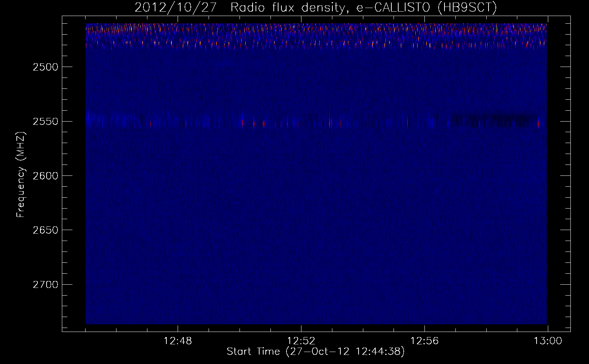Click the "Start Time (27-Oct-12 12:44:38)" label

point(316,352)
